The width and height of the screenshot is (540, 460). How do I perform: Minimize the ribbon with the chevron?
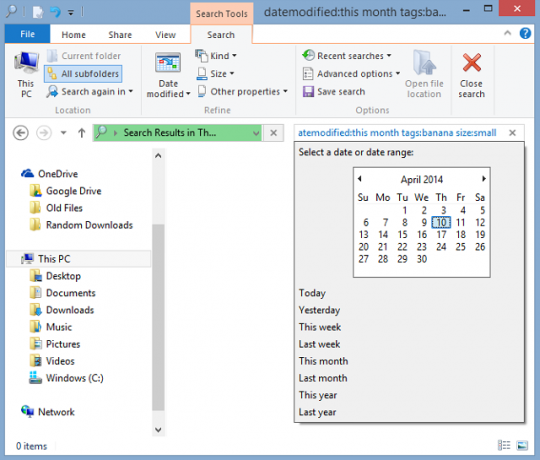(x=507, y=33)
